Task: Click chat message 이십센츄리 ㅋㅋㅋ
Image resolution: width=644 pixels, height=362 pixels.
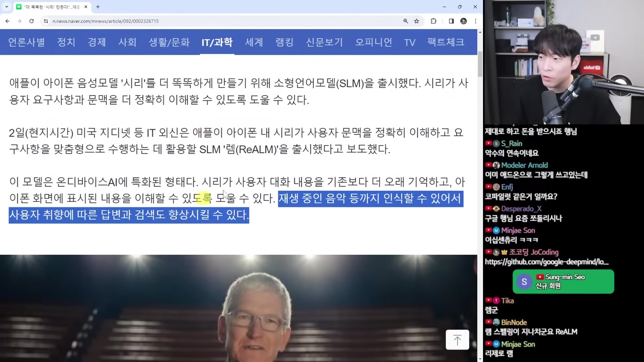Action: 511,240
